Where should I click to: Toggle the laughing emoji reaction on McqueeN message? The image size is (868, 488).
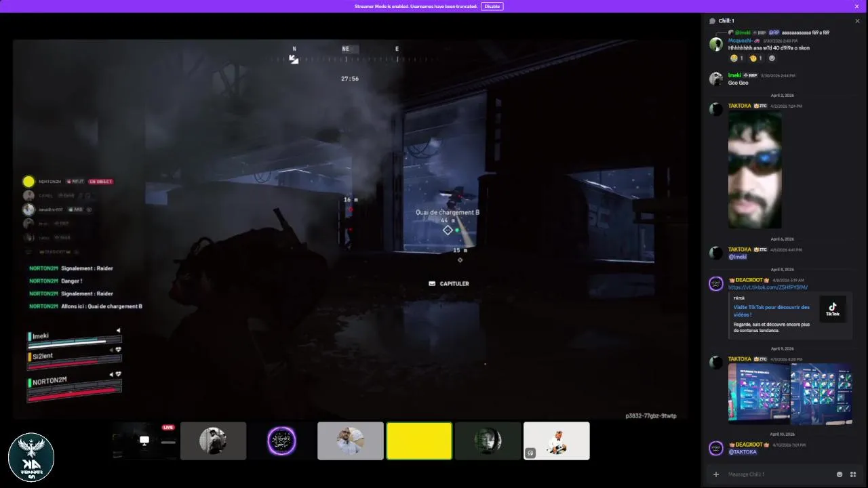point(736,58)
